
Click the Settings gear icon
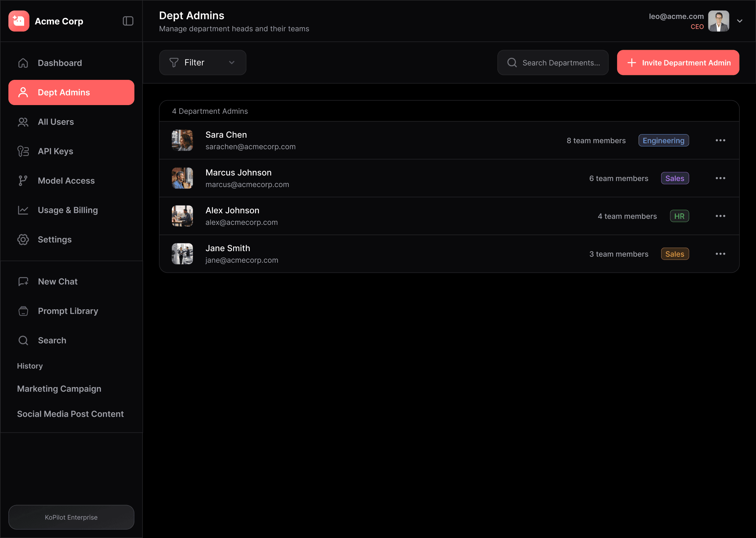[23, 240]
